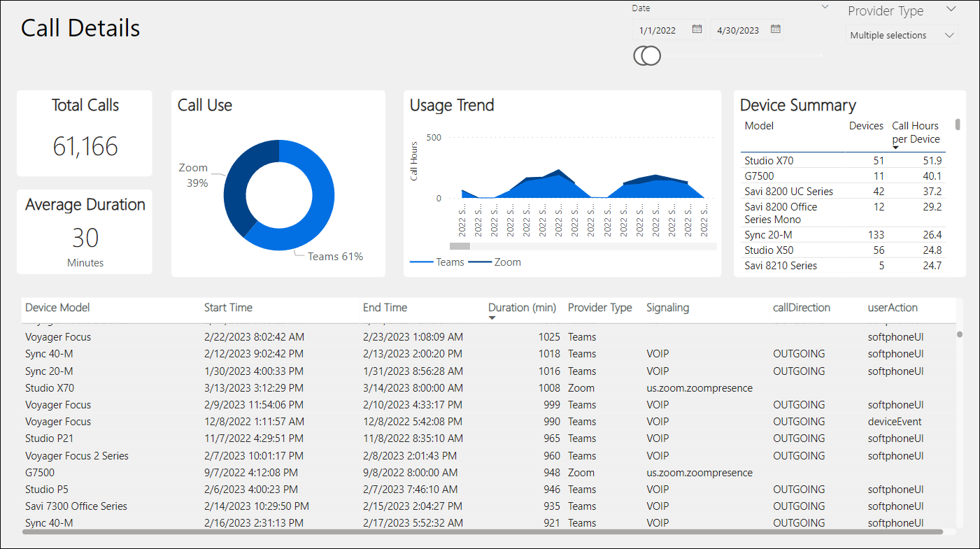The image size is (980, 549).
Task: Open the end date calendar picker icon
Action: [775, 29]
